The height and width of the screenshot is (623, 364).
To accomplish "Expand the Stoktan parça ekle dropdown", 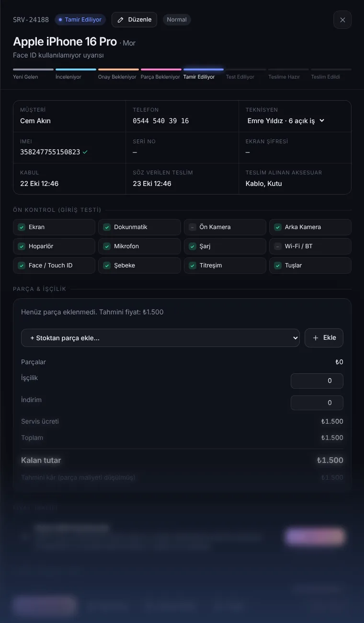I will pos(160,338).
